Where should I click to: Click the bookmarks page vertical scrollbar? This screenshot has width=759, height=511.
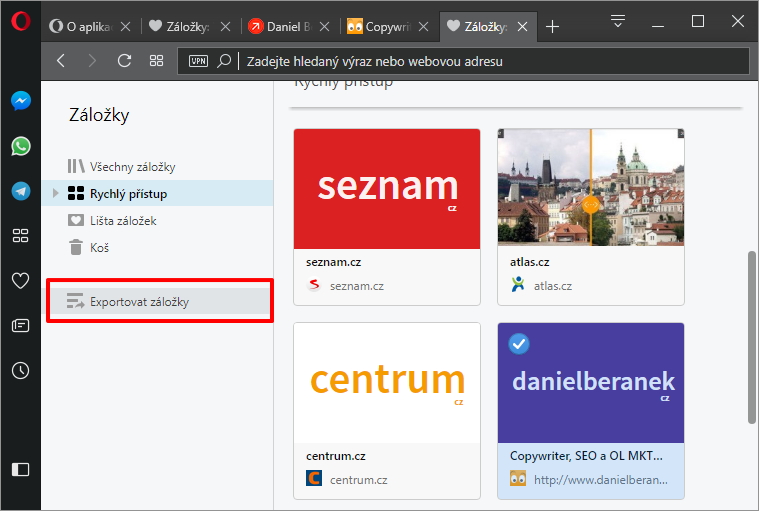pyautogui.click(x=751, y=337)
